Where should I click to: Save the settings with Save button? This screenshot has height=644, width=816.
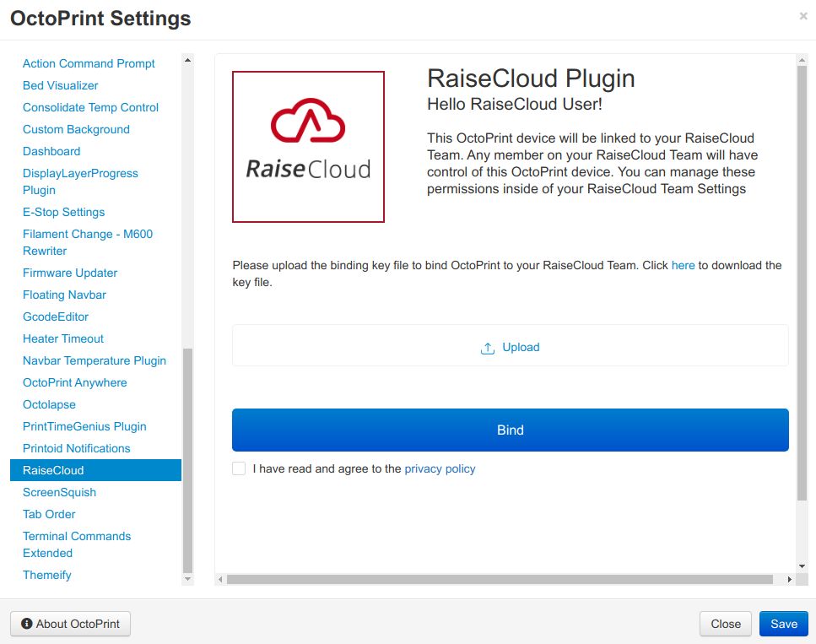click(784, 624)
